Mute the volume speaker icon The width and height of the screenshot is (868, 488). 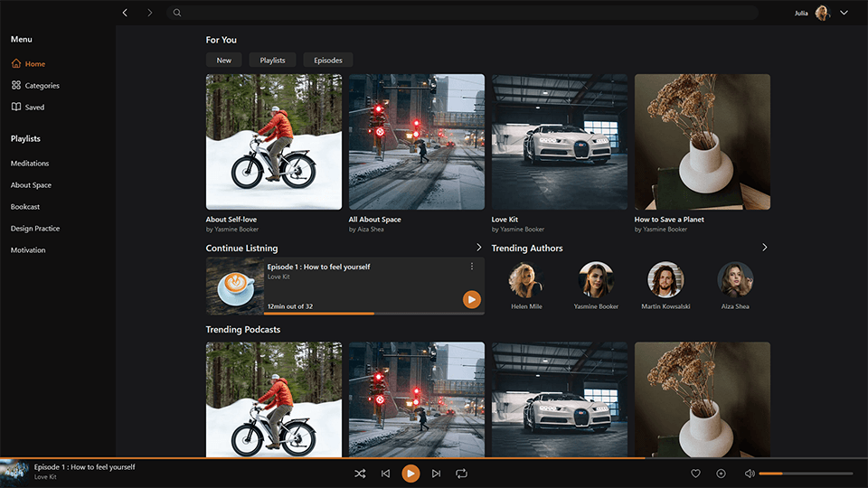click(x=749, y=474)
